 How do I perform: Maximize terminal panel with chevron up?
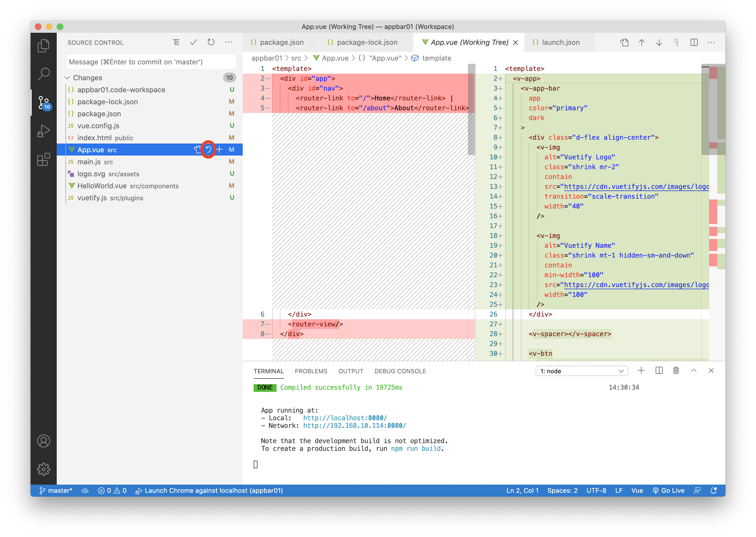[694, 371]
